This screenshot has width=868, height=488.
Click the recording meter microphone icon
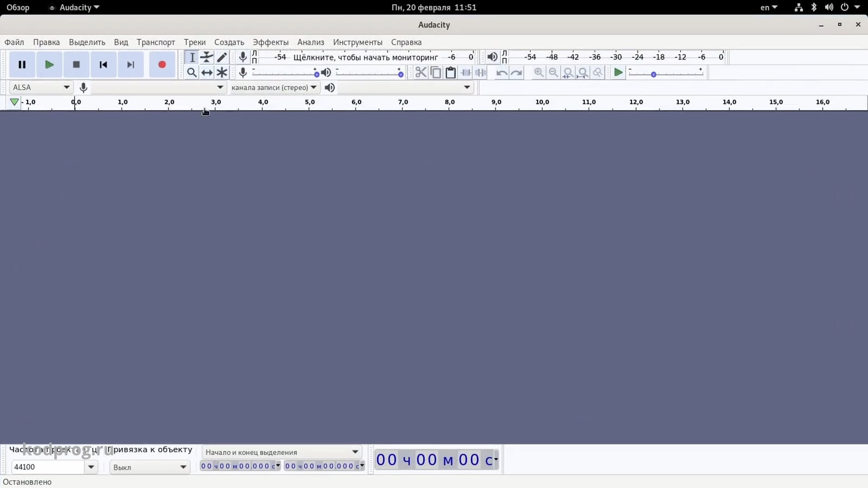(x=243, y=57)
